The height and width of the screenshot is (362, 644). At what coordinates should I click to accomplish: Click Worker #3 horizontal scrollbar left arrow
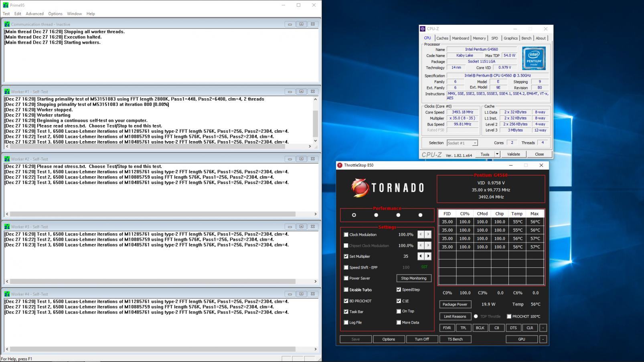pyautogui.click(x=7, y=281)
